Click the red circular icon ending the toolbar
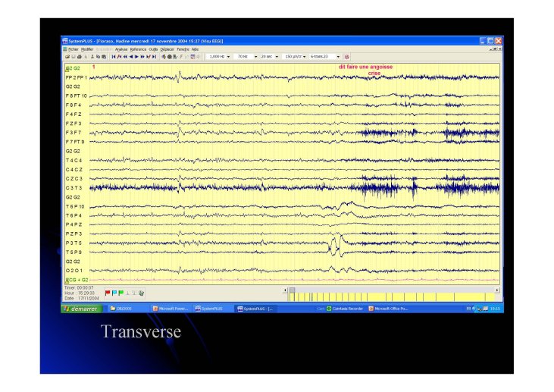 click(347, 57)
